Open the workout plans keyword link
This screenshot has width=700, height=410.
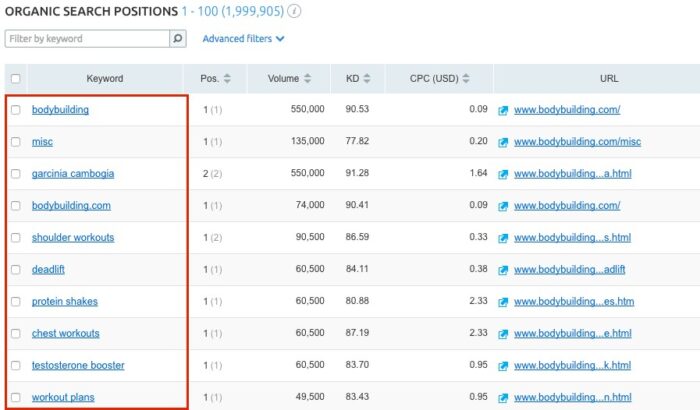click(63, 397)
